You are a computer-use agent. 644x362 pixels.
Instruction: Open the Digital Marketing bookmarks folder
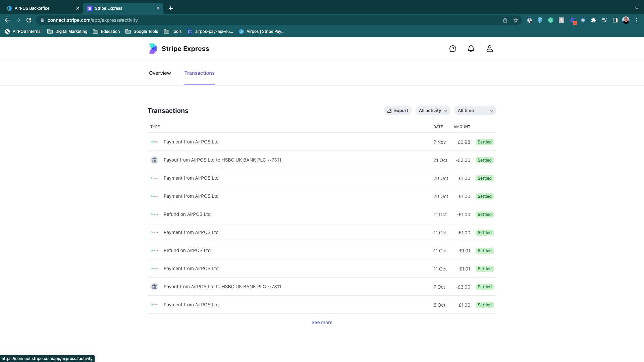coord(67,32)
